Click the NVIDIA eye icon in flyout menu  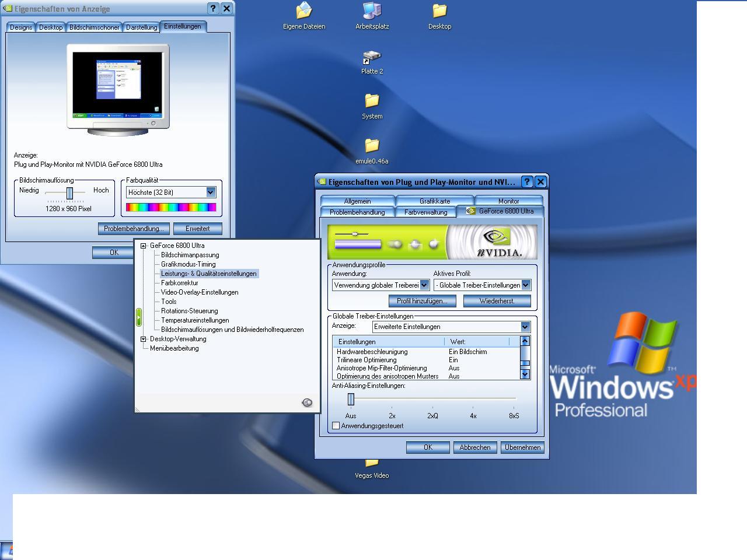307,402
